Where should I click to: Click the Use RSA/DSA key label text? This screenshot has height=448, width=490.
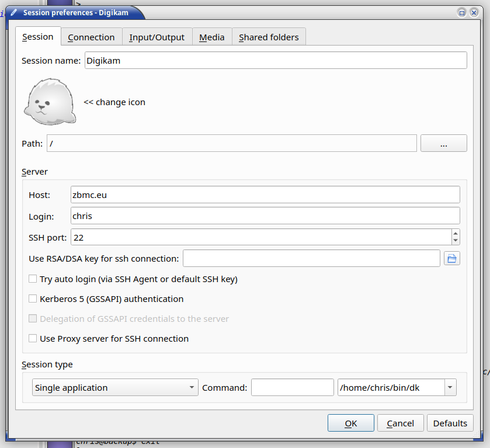point(104,259)
